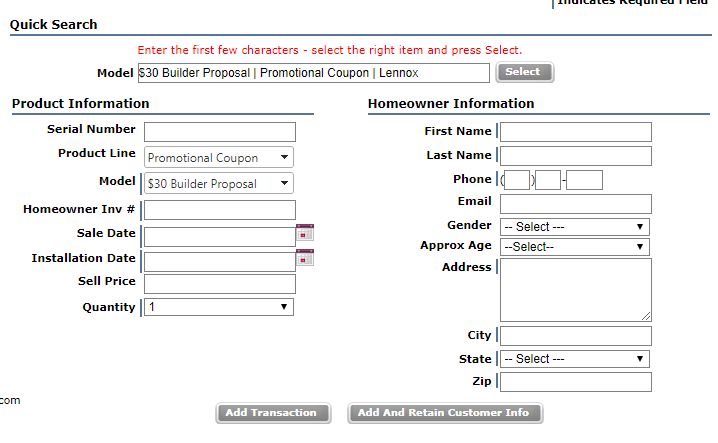Screen dimensions: 718x443
Task: Click Add And Retain Customer Info button
Action: (x=445, y=413)
